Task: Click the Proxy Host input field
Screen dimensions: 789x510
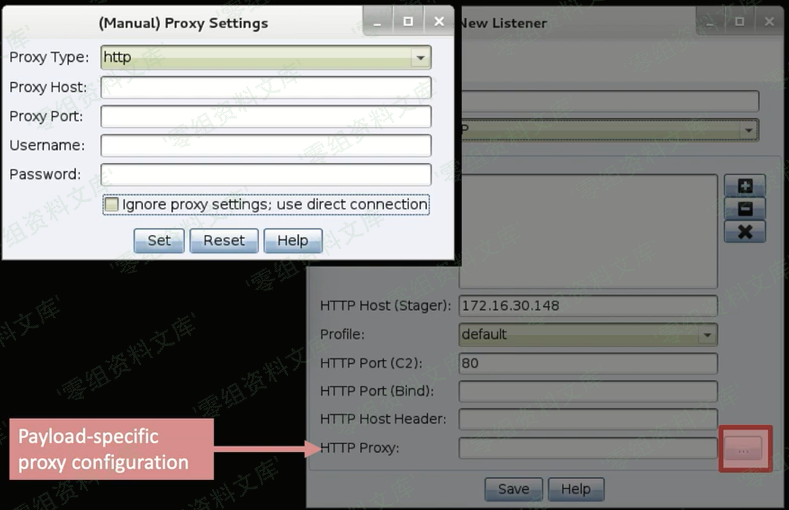Action: [266, 88]
